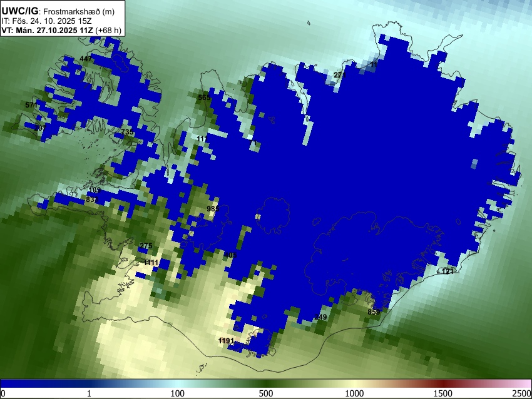Screen dimensions: 532x399
Task: Click the map value label "735"
Action: [127, 132]
